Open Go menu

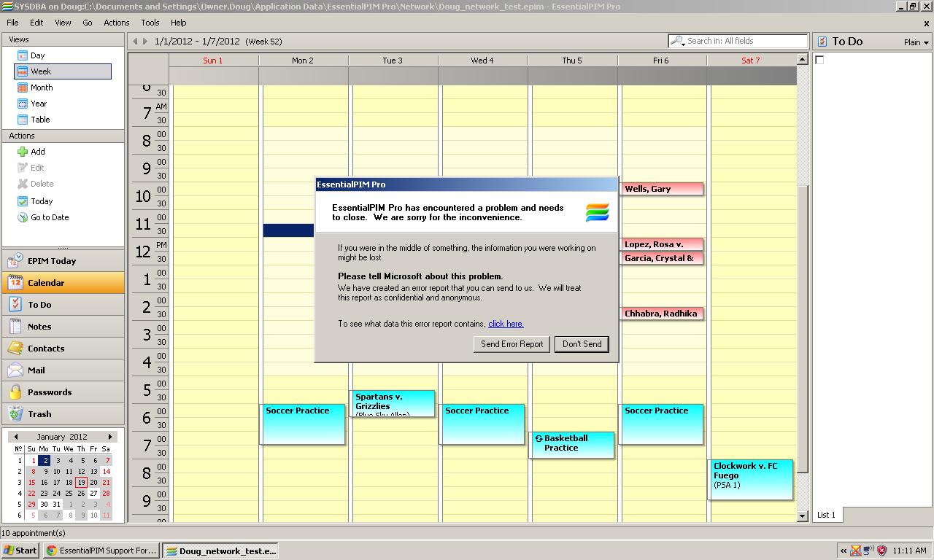[x=88, y=23]
